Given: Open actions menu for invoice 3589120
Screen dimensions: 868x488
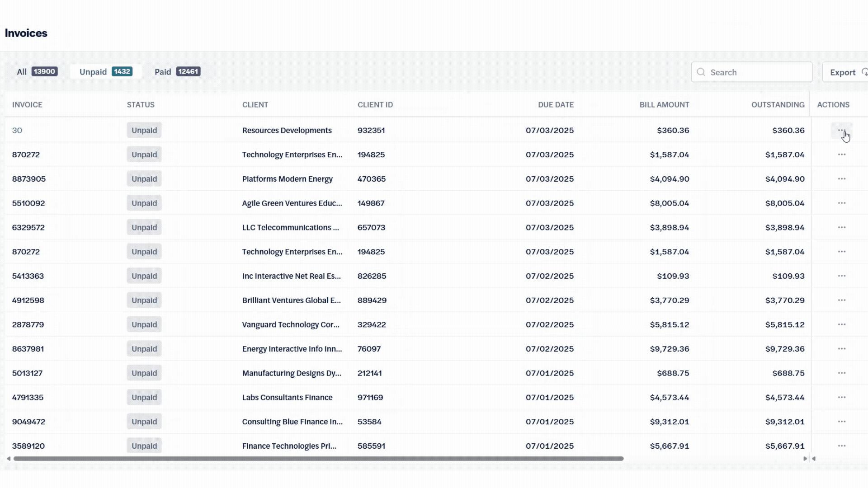Looking at the screenshot, I should (x=841, y=446).
